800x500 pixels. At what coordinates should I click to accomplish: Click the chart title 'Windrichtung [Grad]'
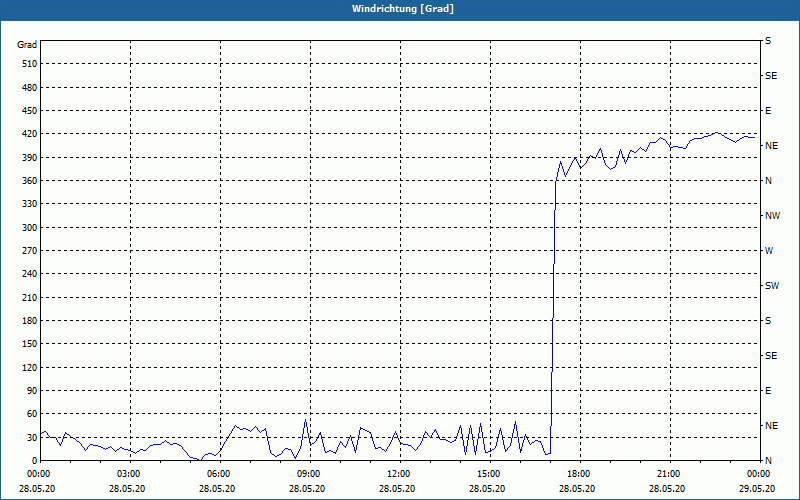[403, 9]
